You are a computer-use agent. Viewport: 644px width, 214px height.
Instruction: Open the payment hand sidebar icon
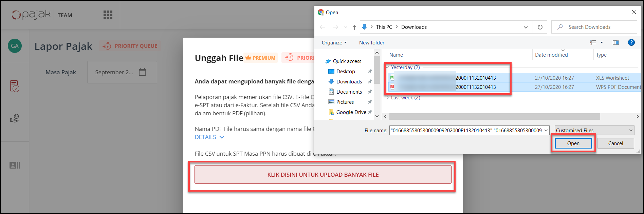pos(15,118)
